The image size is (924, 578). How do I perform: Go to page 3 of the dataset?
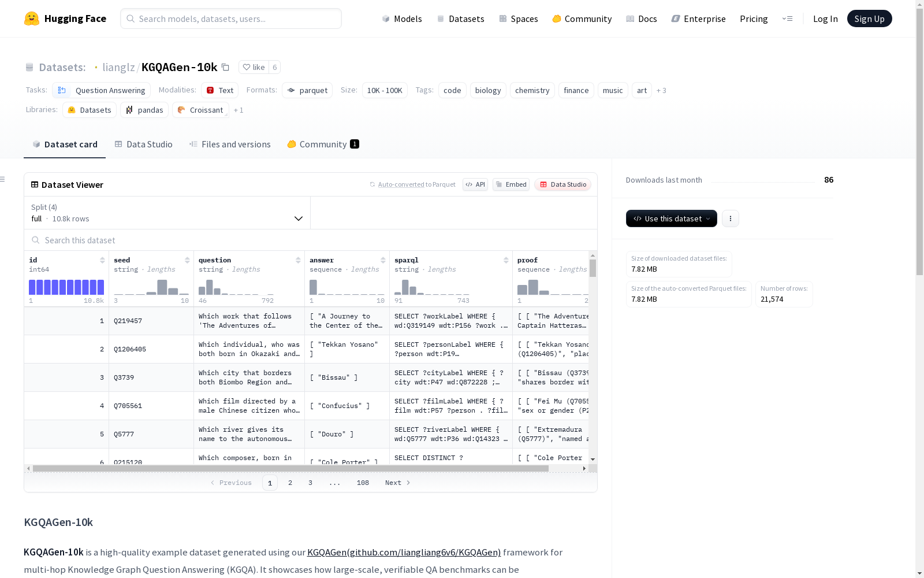pos(310,483)
